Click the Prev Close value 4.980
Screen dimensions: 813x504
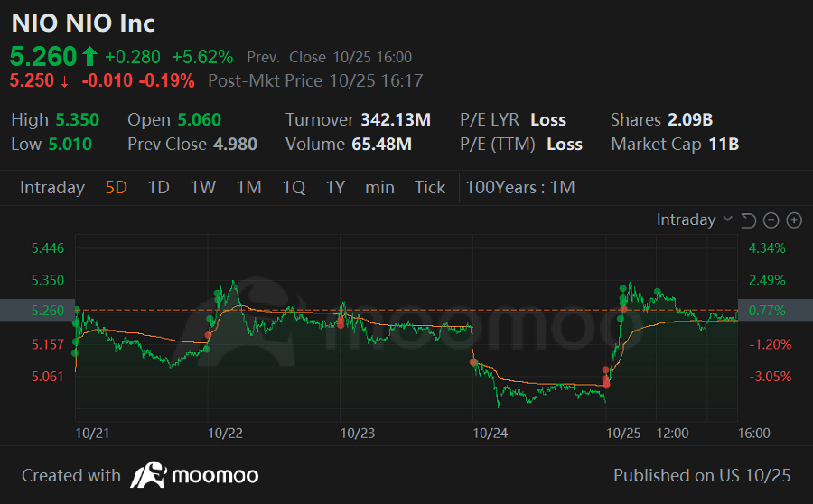[x=236, y=145]
